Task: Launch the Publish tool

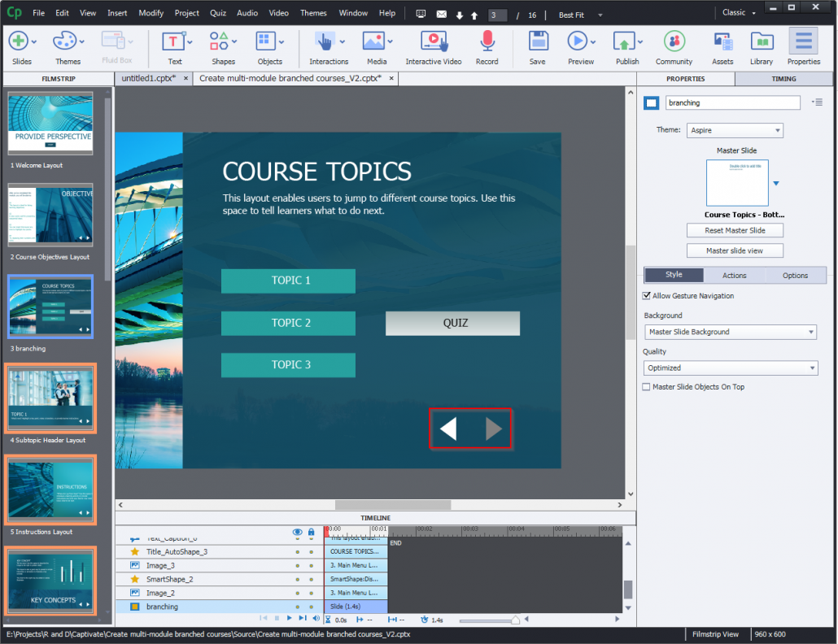Action: pyautogui.click(x=626, y=42)
